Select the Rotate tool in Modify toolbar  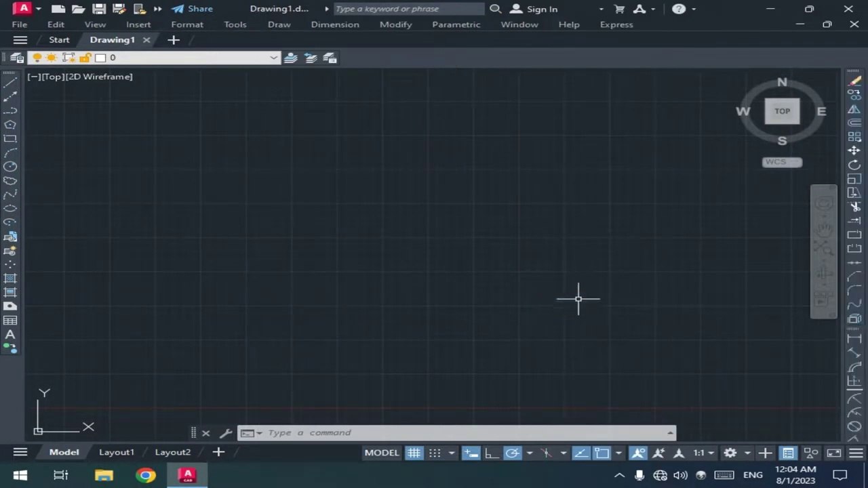(854, 165)
